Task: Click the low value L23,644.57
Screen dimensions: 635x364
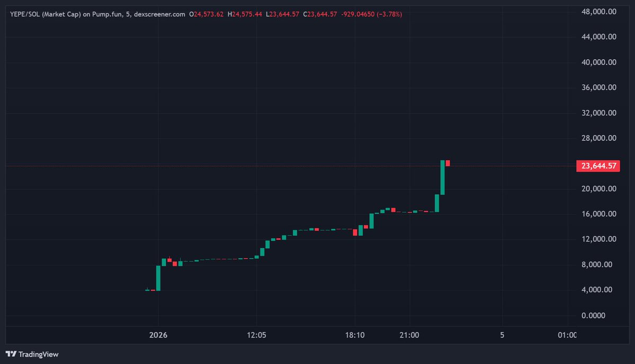Action: click(x=282, y=14)
